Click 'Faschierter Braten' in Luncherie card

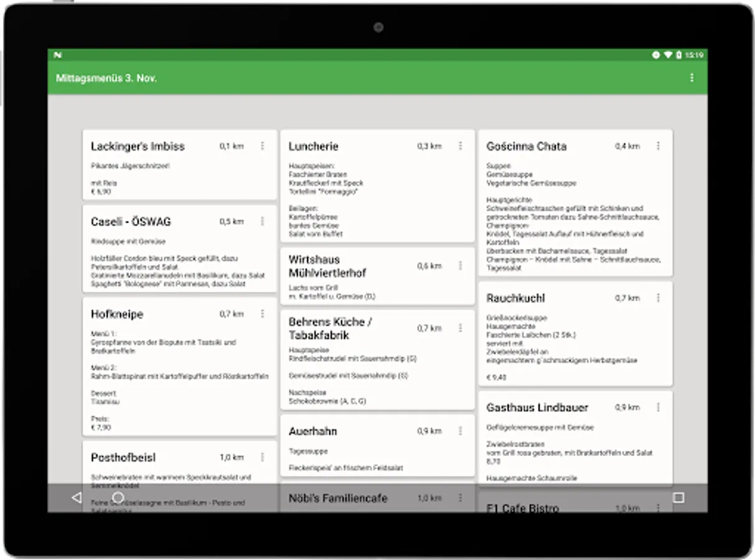click(318, 175)
